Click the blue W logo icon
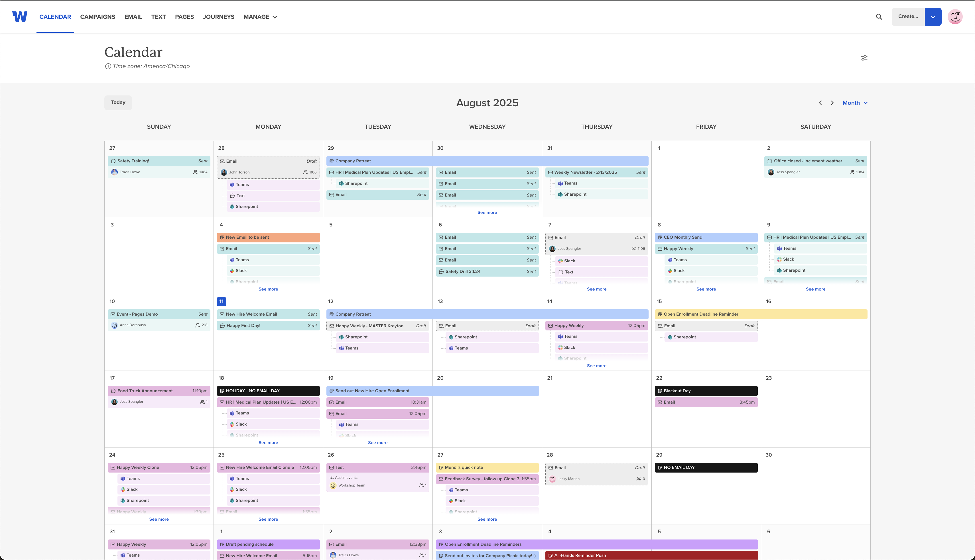Image resolution: width=975 pixels, height=560 pixels. click(x=20, y=17)
